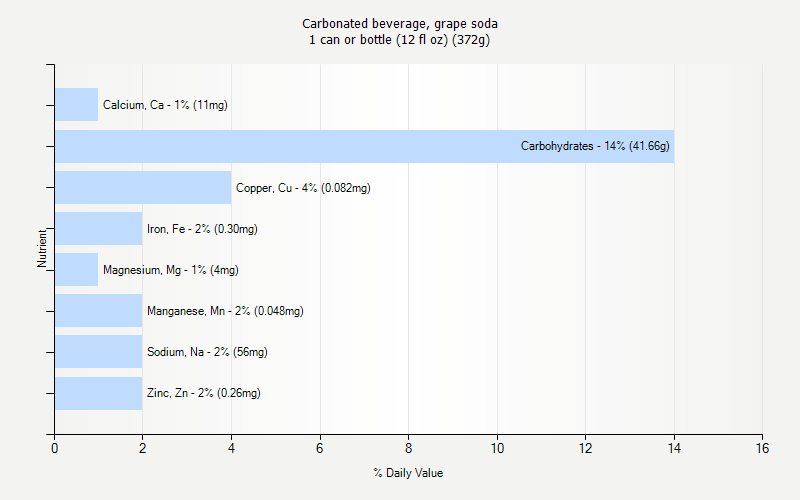Click the Calcium, Ca bar

[x=77, y=105]
